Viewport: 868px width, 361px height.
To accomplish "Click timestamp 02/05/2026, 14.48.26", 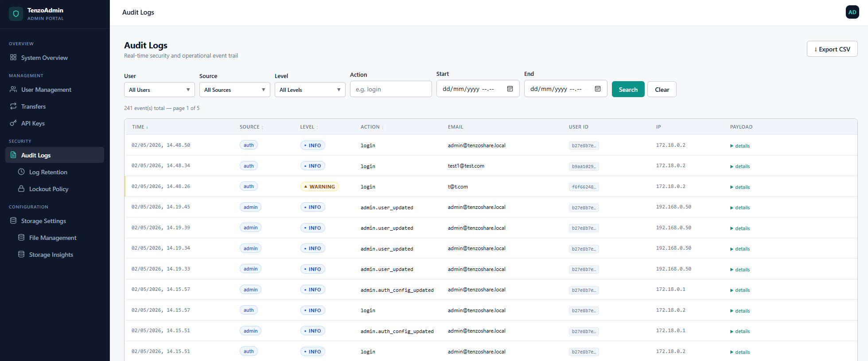I will click(161, 186).
